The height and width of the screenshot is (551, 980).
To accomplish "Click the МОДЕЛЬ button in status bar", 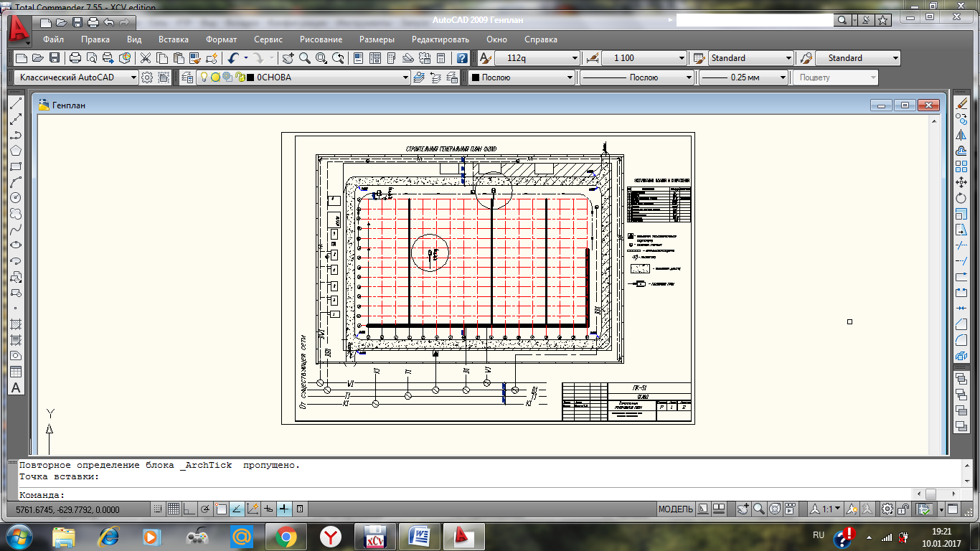I will pyautogui.click(x=676, y=509).
